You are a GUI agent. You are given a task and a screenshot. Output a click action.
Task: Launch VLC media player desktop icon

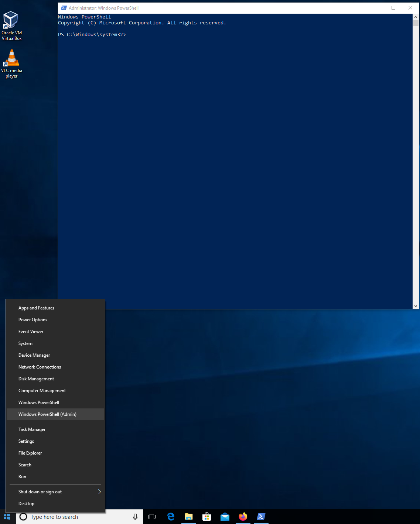pos(11,64)
